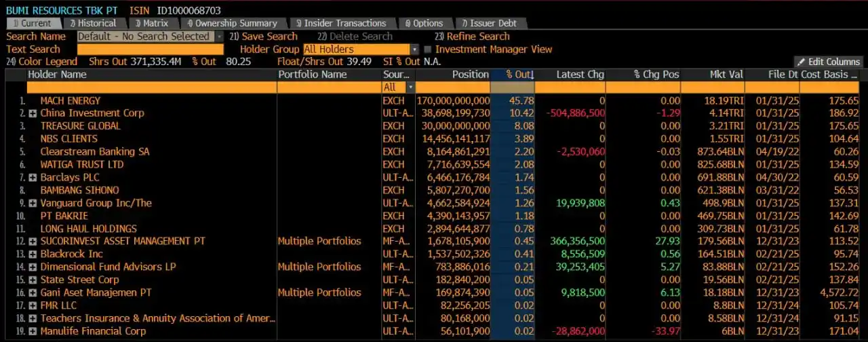Open the Ownership Summary tab
Viewport: 868px width, 342px height.
click(232, 23)
